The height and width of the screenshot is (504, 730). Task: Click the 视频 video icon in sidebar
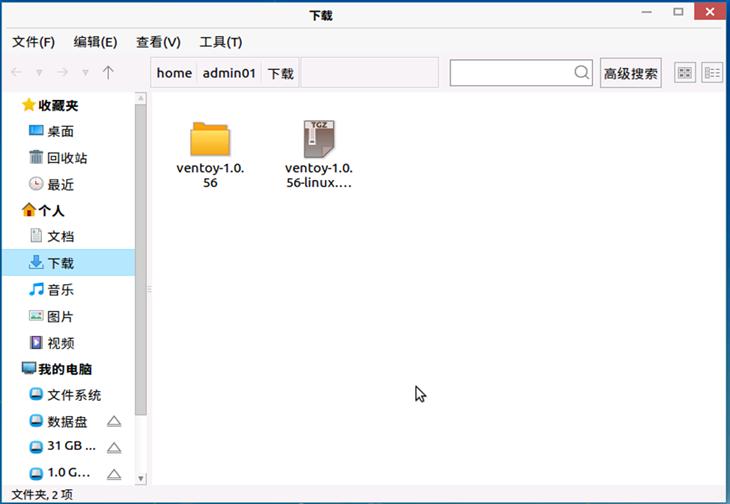point(36,343)
